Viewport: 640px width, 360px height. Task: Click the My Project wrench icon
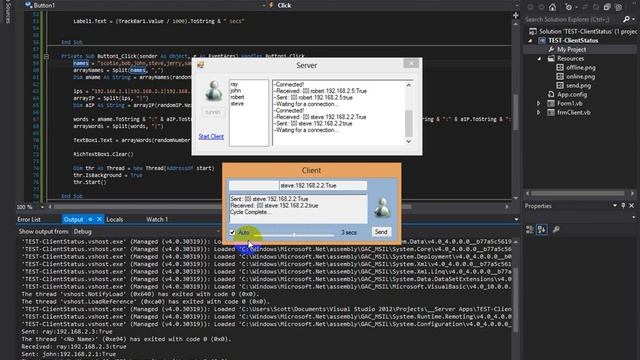tap(551, 49)
